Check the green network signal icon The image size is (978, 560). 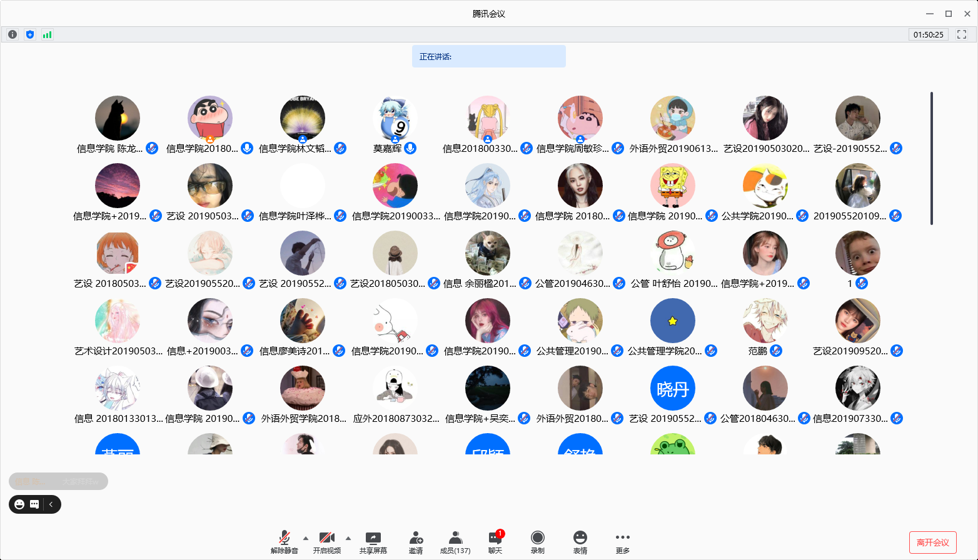point(48,34)
